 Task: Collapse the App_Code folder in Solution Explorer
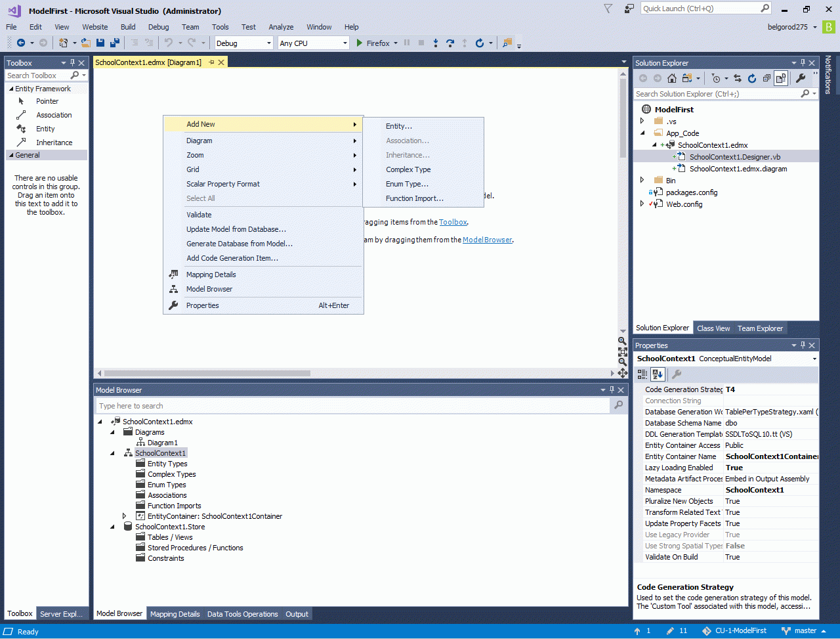click(x=642, y=133)
